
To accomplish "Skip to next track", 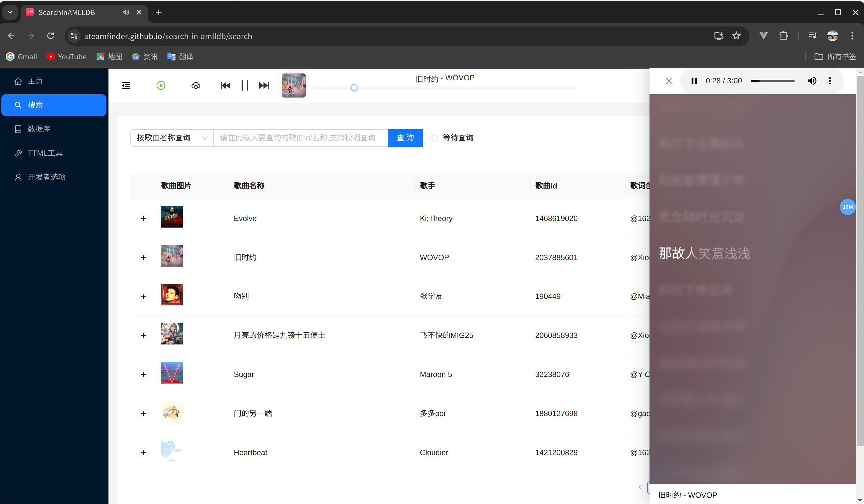I will pos(264,86).
